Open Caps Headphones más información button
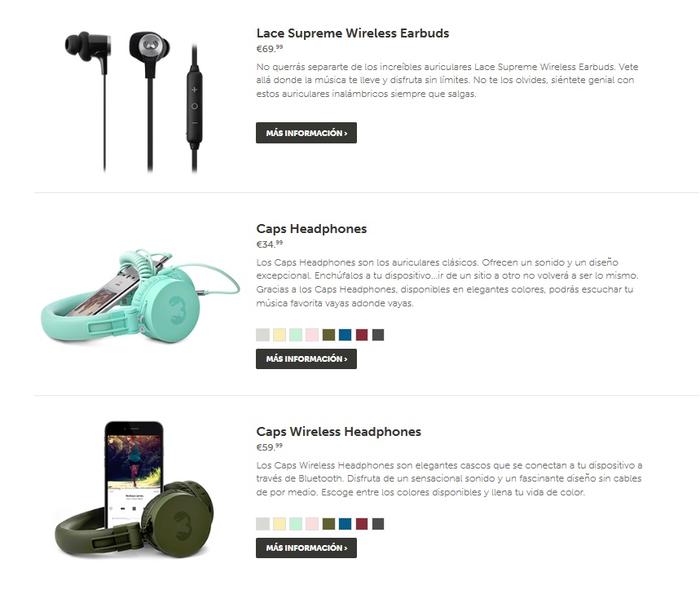Image resolution: width=700 pixels, height=594 pixels. (306, 359)
